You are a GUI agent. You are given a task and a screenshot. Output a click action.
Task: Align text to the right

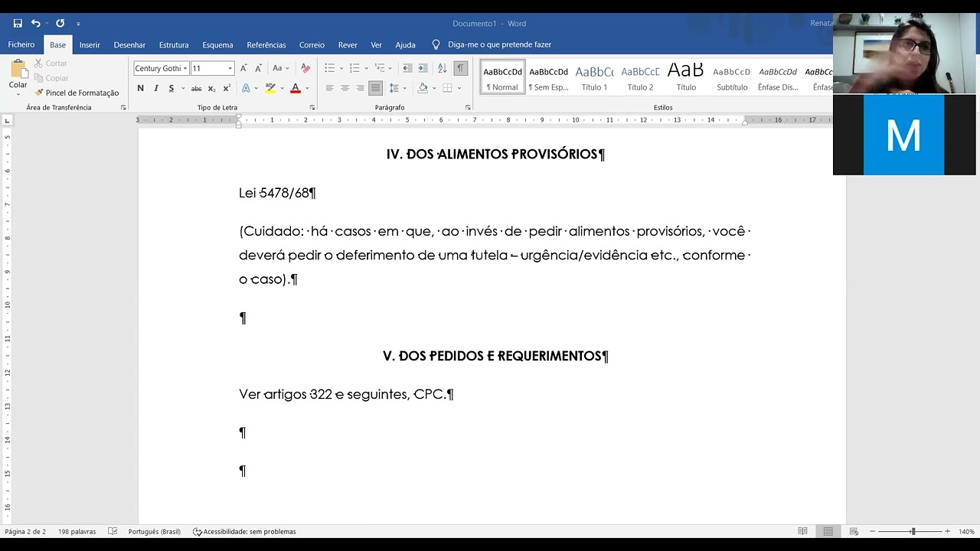click(360, 88)
